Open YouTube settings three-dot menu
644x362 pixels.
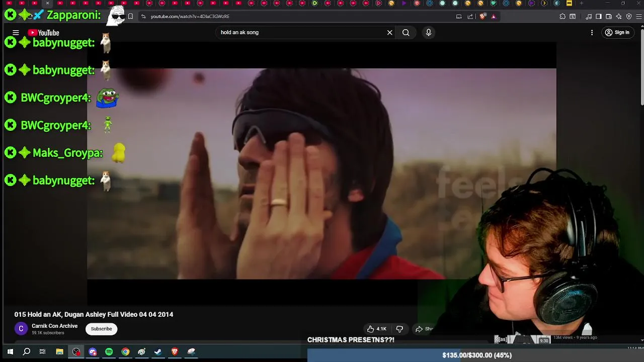pyautogui.click(x=592, y=33)
